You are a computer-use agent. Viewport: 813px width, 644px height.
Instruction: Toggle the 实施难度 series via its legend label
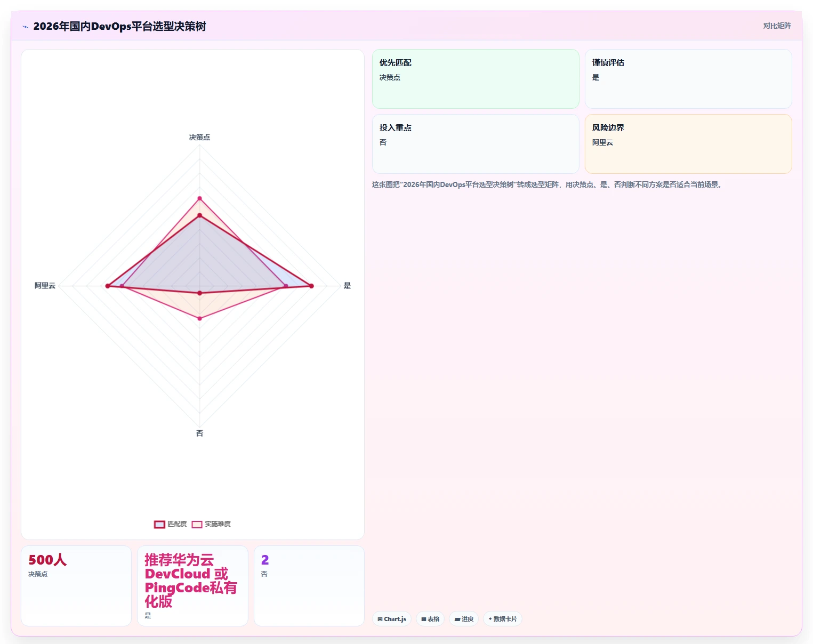click(x=218, y=524)
